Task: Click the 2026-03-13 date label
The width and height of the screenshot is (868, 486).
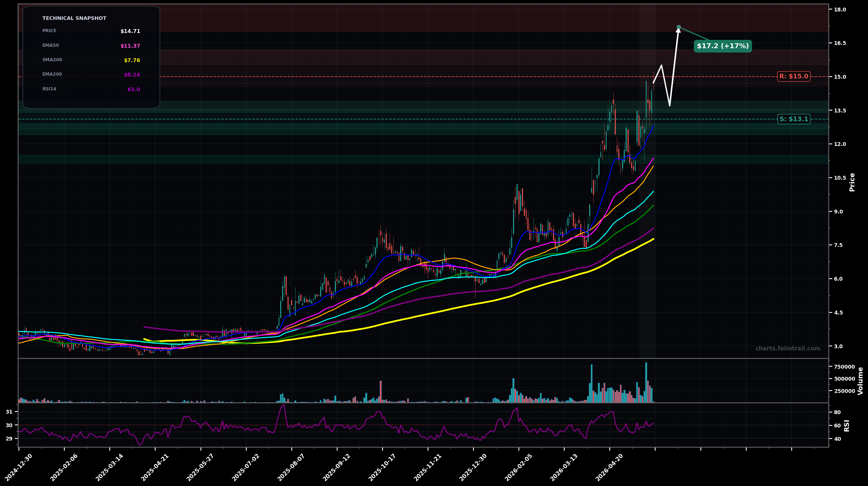Action: coord(564,467)
